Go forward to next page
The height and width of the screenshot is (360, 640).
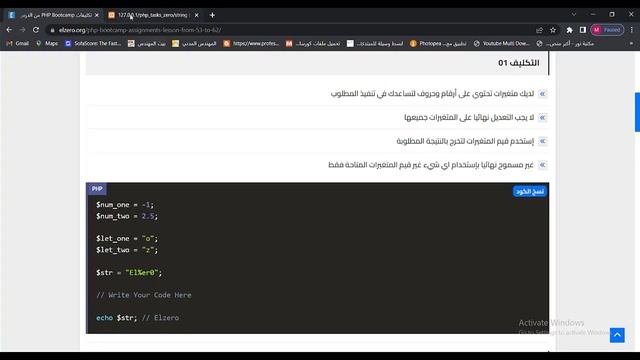pos(22,30)
